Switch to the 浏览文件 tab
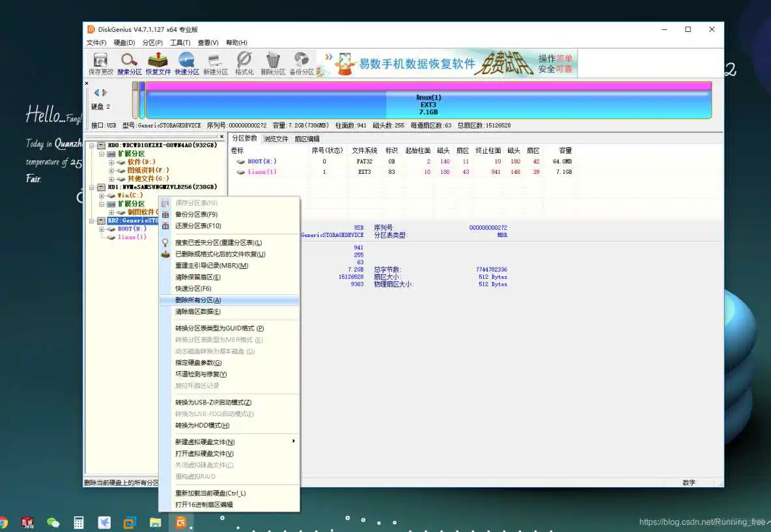771x532 pixels. [x=276, y=138]
